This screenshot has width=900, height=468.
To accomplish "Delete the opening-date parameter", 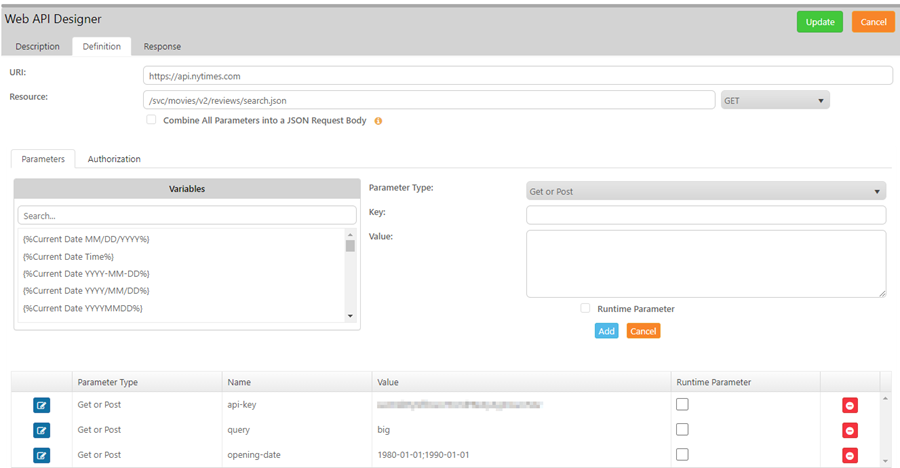I will tap(849, 455).
